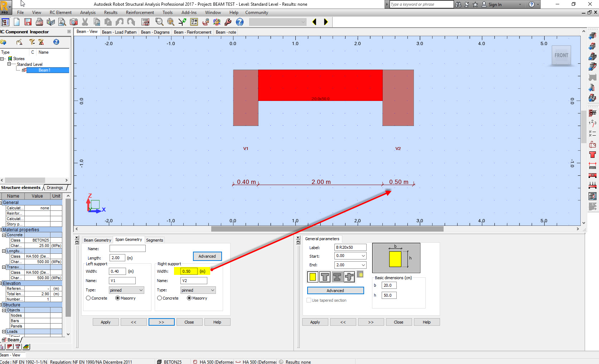This screenshot has width=599, height=364.
Task: Click Advanced in General parameters panel
Action: tap(335, 291)
